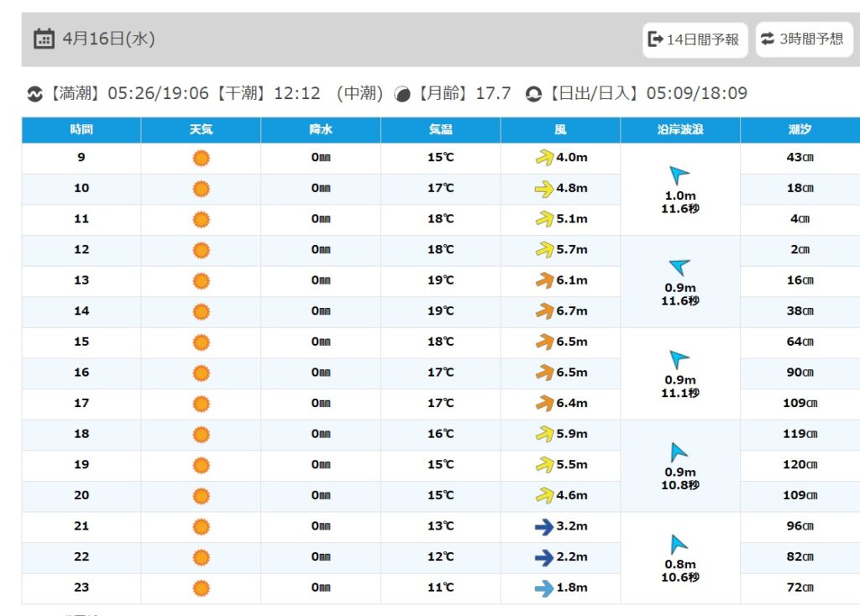Image resolution: width=860 pixels, height=616 pixels.
Task: Click the wave direction arrow above 0.8m
Action: (x=679, y=544)
